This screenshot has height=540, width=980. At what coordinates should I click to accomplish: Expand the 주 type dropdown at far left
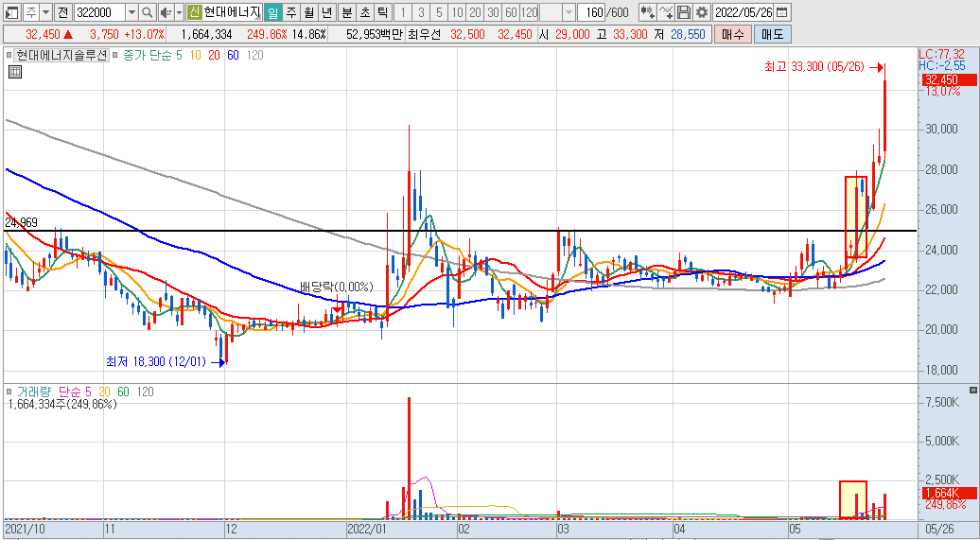pyautogui.click(x=45, y=12)
